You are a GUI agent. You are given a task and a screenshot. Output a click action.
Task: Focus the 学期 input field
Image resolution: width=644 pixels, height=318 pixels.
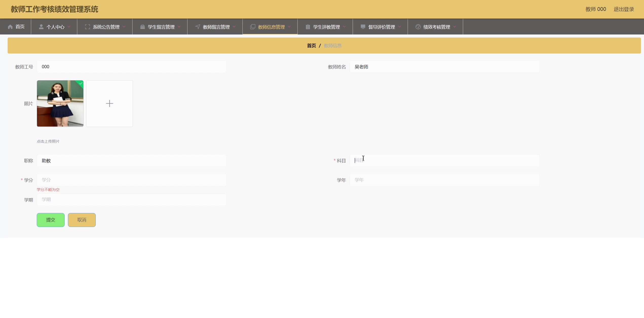[132, 200]
